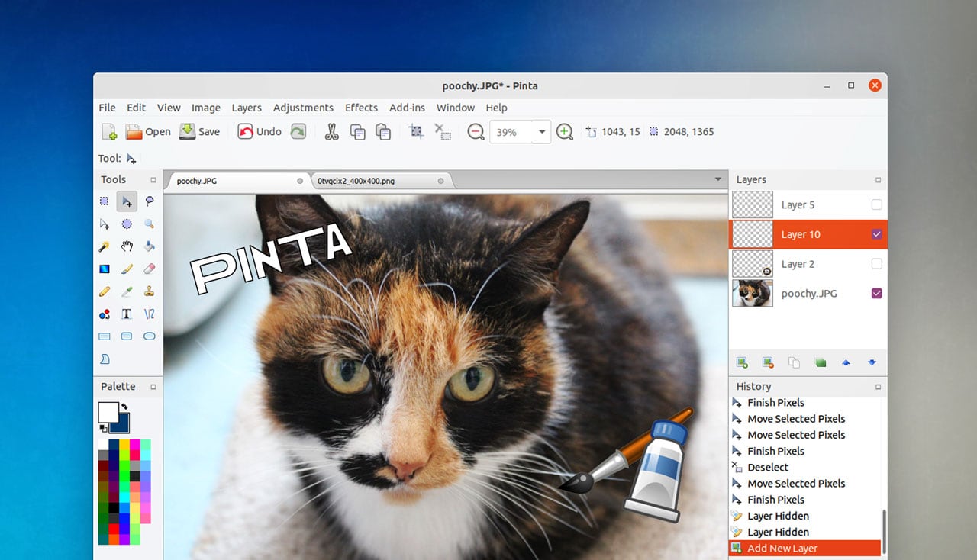Pick the red swatch in the Palette
This screenshot has width=977, height=560.
click(114, 527)
